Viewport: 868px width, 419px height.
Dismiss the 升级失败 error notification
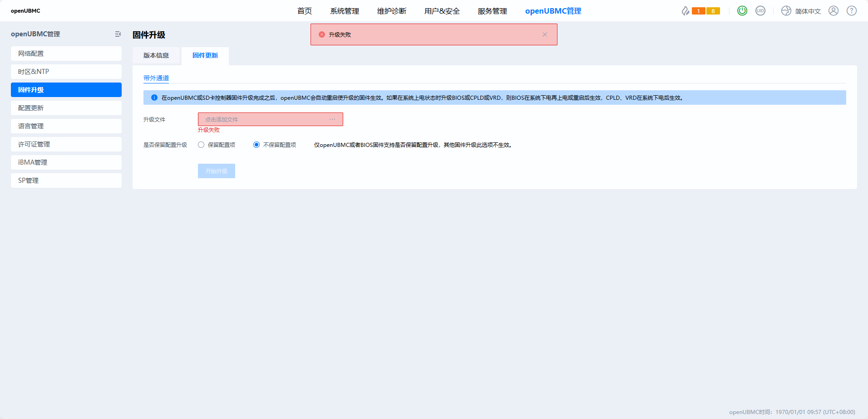(x=545, y=34)
